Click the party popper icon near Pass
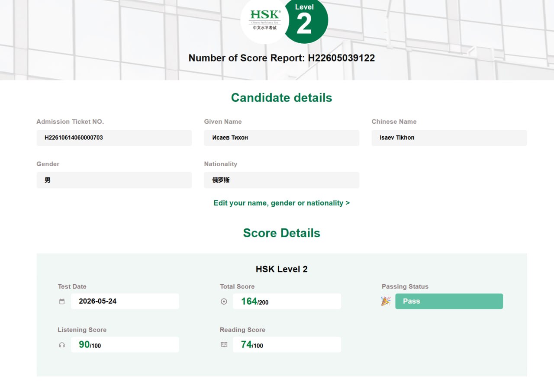The height and width of the screenshot is (392, 554). [x=386, y=301]
